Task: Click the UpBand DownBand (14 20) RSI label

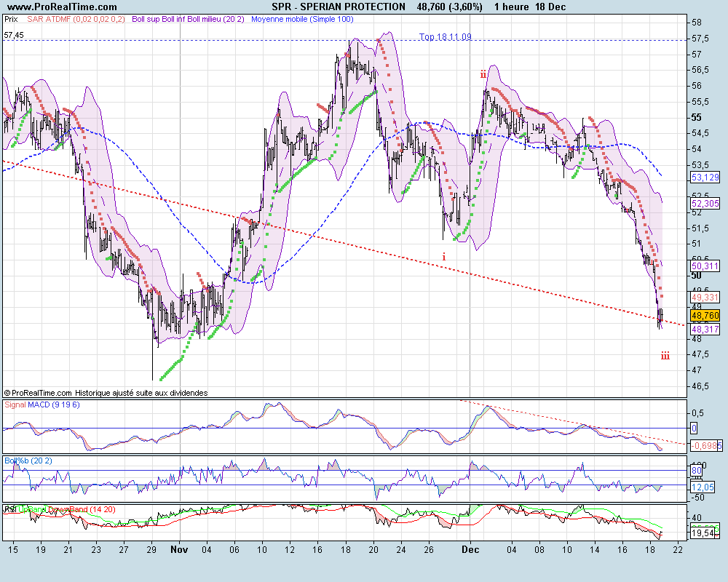Action: point(66,509)
